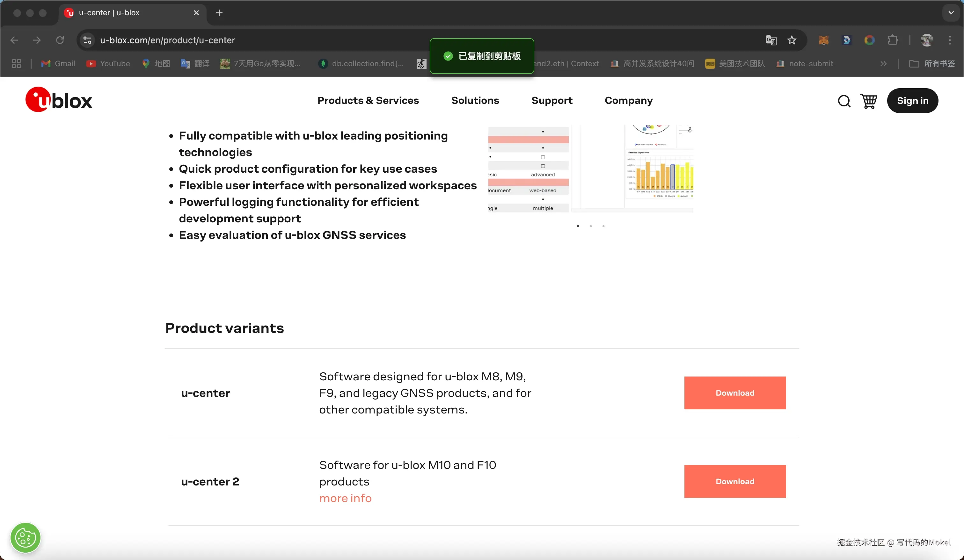Open the shopping cart icon

pyautogui.click(x=868, y=101)
